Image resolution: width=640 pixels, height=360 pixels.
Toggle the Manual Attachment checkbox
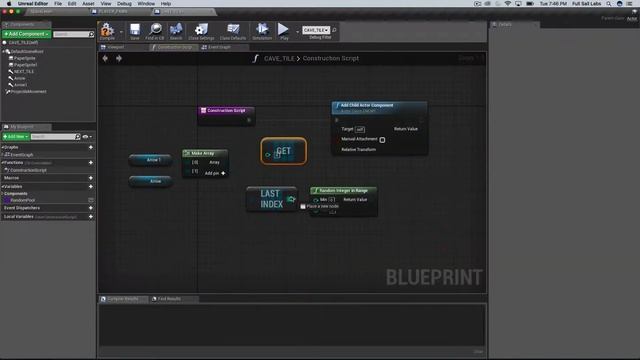click(382, 140)
